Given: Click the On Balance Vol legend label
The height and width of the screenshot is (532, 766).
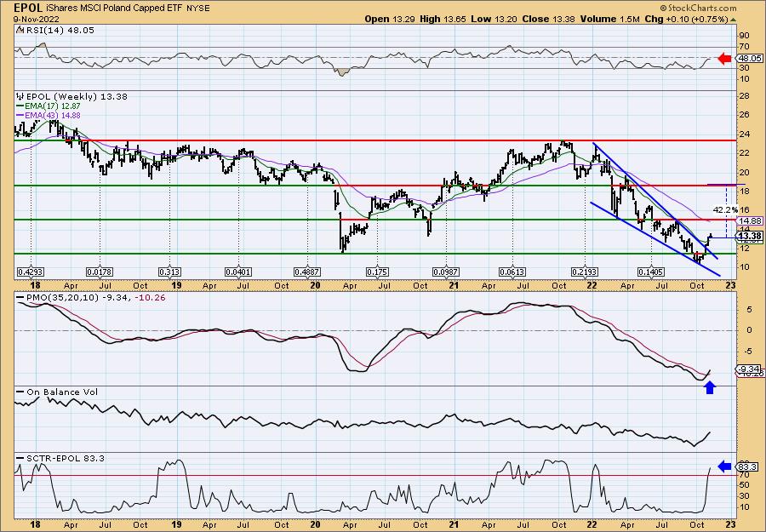Looking at the screenshot, I should point(62,392).
